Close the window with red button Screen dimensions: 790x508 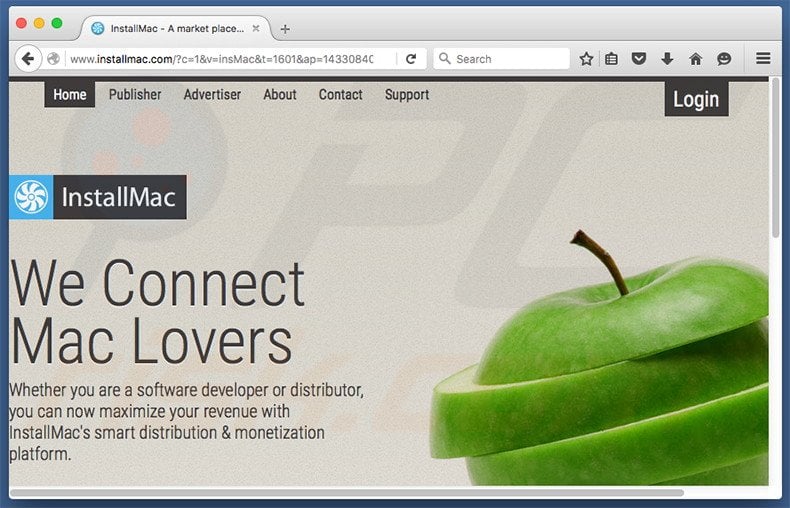tap(21, 23)
